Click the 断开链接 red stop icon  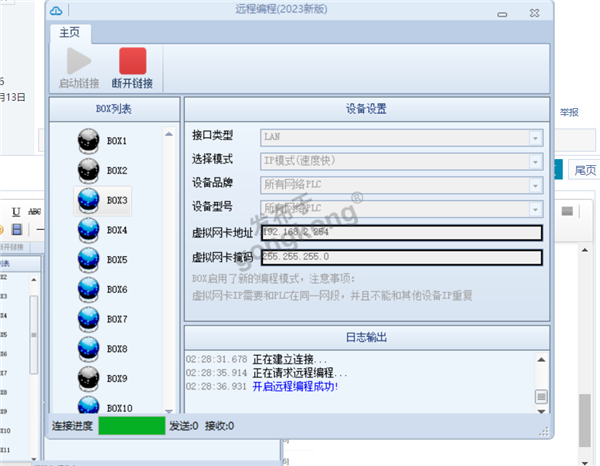coord(132,62)
